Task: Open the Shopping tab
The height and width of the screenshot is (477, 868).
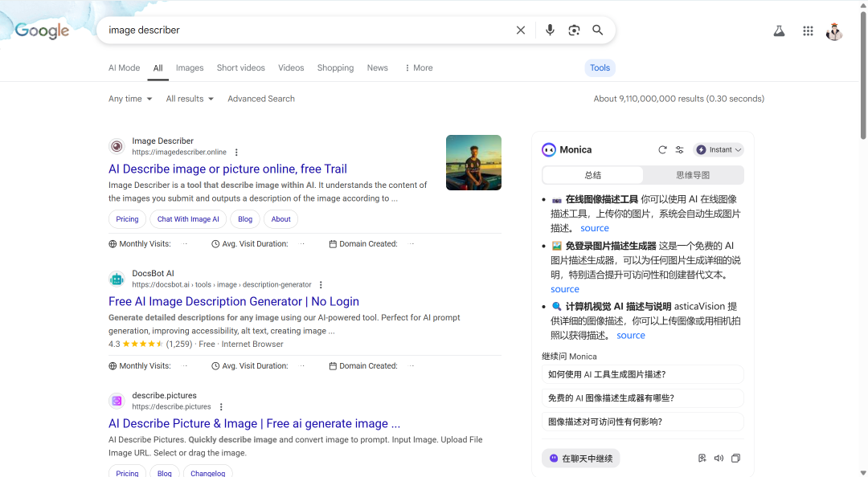Action: pos(335,67)
